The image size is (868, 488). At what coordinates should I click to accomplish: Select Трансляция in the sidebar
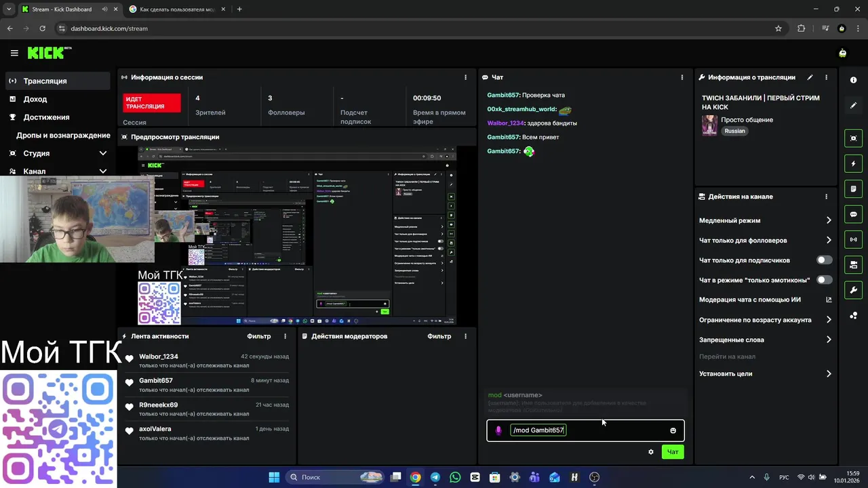coord(58,81)
